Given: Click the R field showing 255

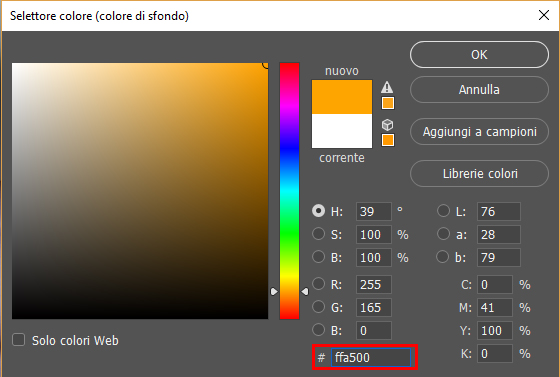Looking at the screenshot, I should coord(374,285).
